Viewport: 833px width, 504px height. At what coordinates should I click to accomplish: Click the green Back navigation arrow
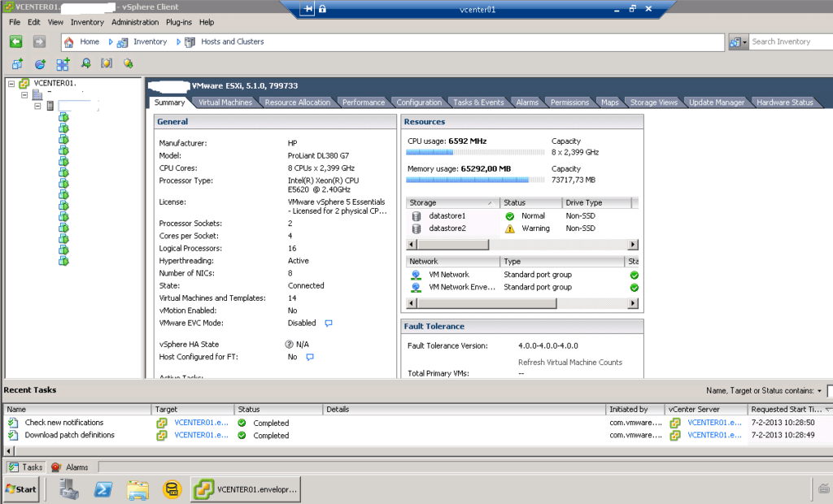click(x=16, y=41)
